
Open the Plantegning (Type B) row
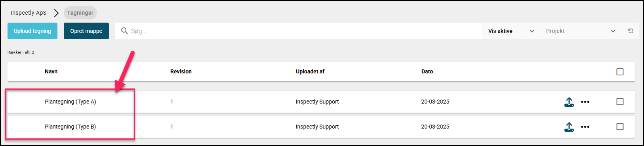click(321, 127)
